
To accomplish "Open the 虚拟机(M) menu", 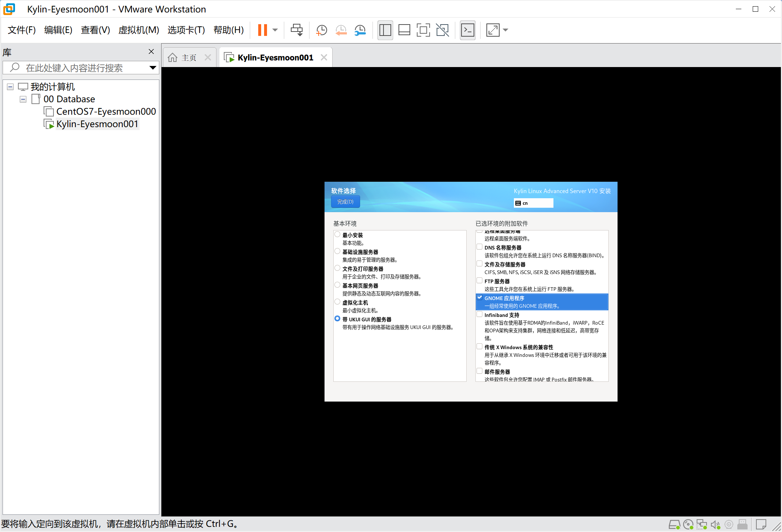I will (139, 30).
